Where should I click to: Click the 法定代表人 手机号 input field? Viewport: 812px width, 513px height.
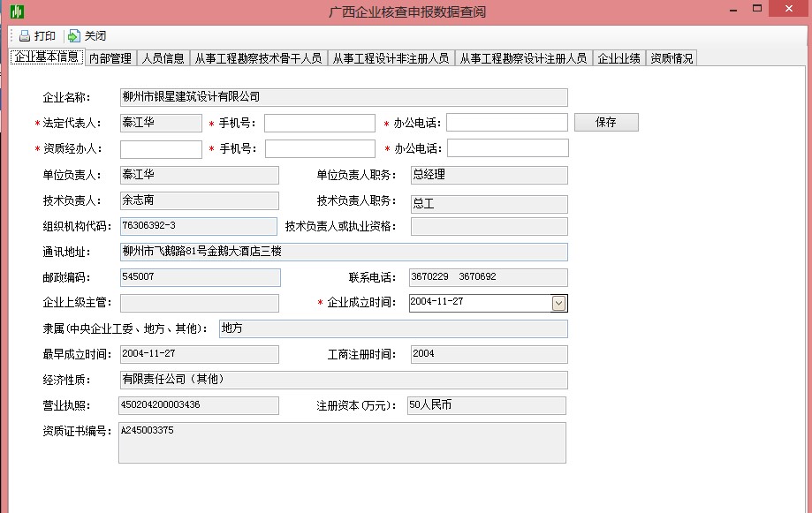(319, 123)
